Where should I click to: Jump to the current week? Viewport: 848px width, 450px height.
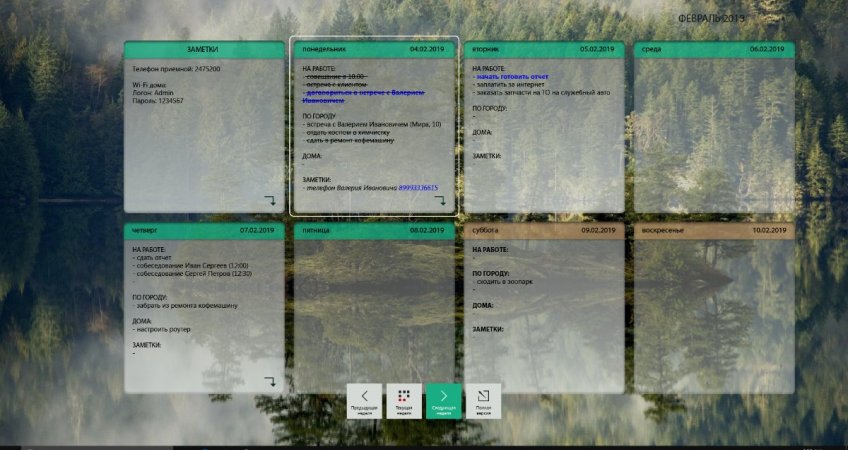click(404, 400)
